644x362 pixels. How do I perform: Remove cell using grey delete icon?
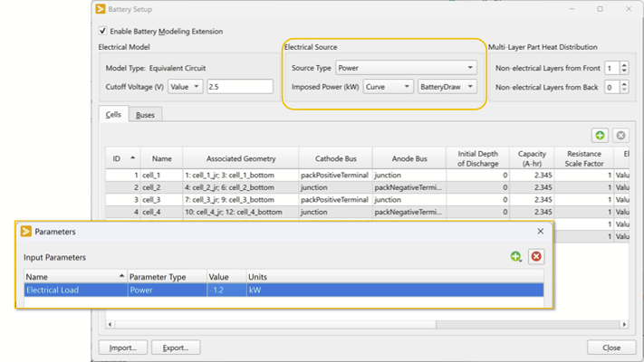[620, 136]
